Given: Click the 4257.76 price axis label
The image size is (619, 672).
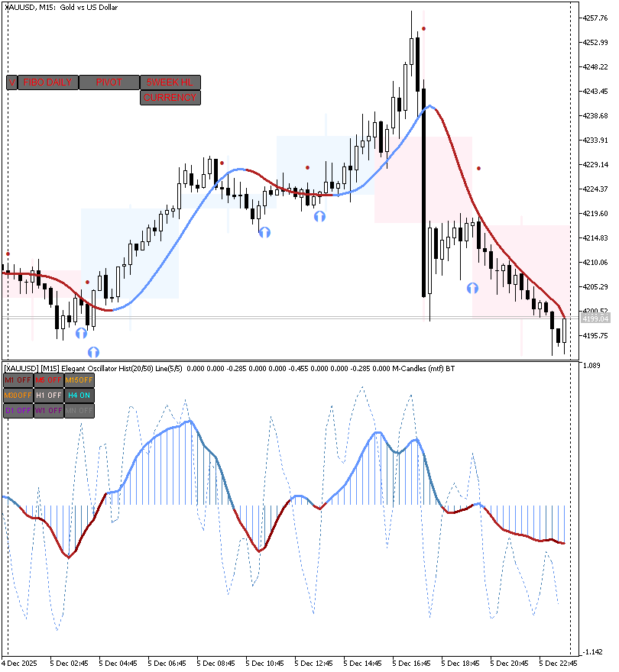Looking at the screenshot, I should 595,18.
